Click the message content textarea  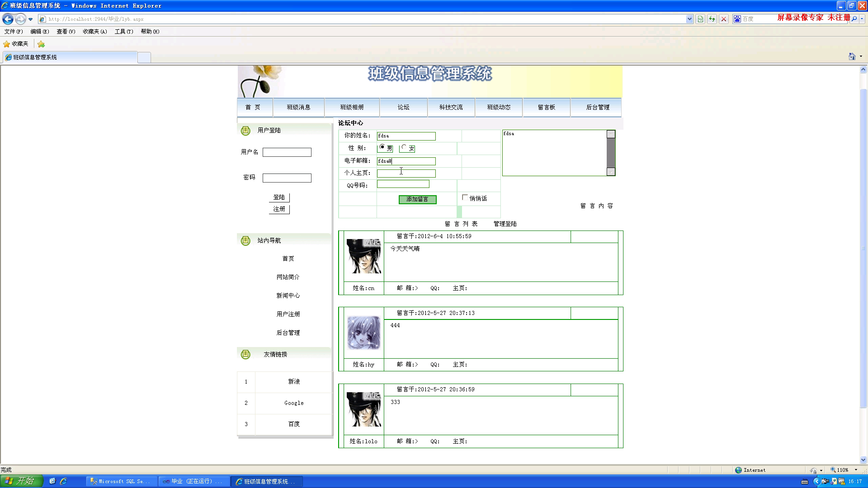tap(554, 153)
